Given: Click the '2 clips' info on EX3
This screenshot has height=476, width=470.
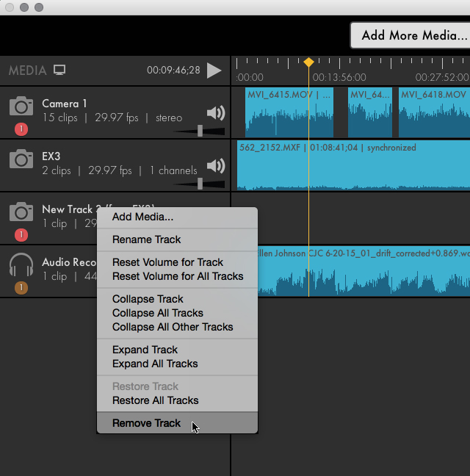Looking at the screenshot, I should 57,170.
